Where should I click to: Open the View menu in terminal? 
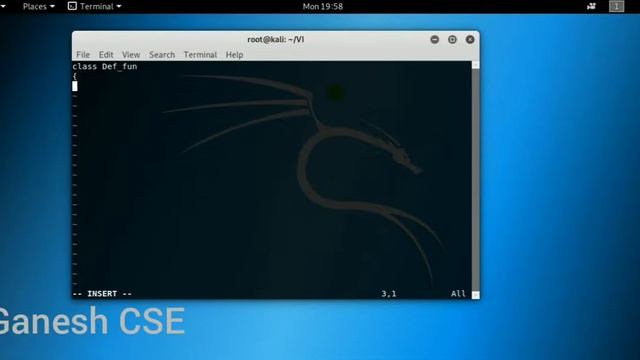(131, 55)
